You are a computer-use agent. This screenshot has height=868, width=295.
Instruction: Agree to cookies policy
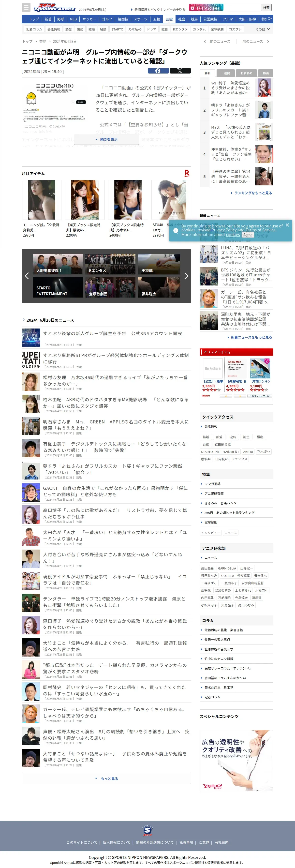point(248,235)
